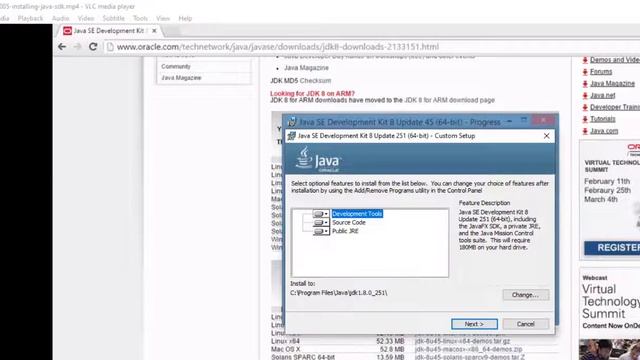This screenshot has width=640, height=360.
Task: Open Public JRE feature dropdown
Action: (321, 231)
